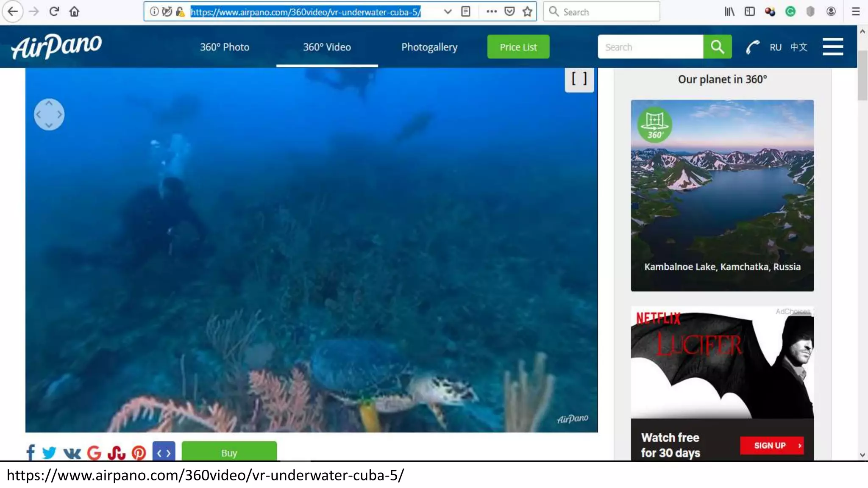
Task: Click the AirPano logo
Action: [x=56, y=46]
